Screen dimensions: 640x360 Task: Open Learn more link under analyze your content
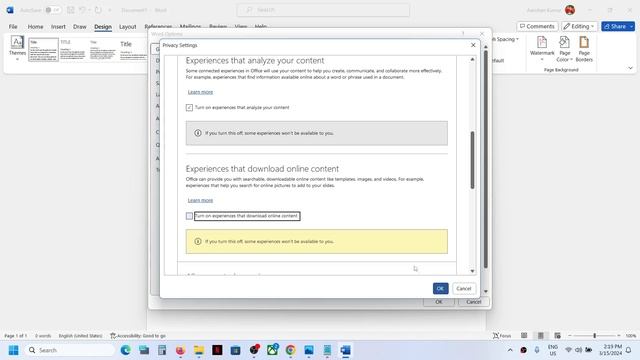tap(200, 92)
